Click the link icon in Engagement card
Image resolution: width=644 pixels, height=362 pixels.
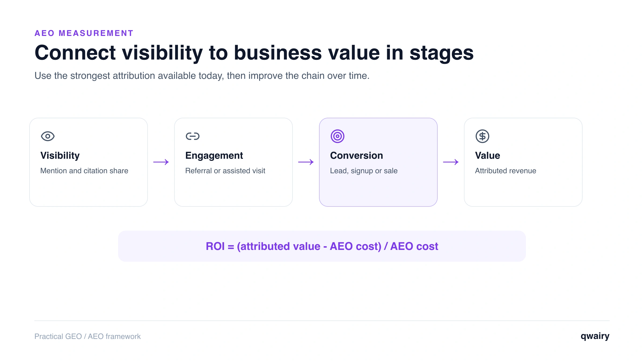pos(193,136)
